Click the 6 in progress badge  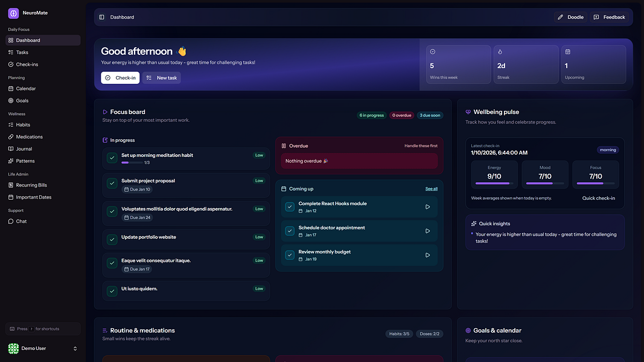(372, 115)
